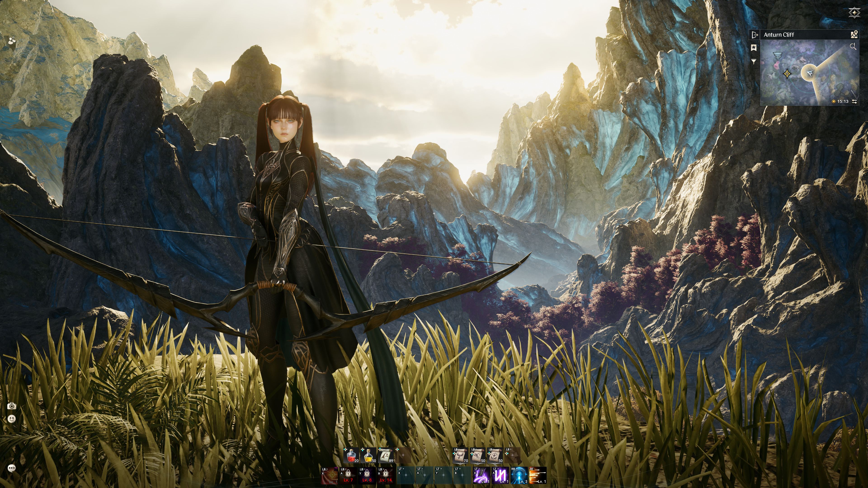Activate the orange RT arrow volley skill
The image size is (868, 488).
click(x=538, y=476)
